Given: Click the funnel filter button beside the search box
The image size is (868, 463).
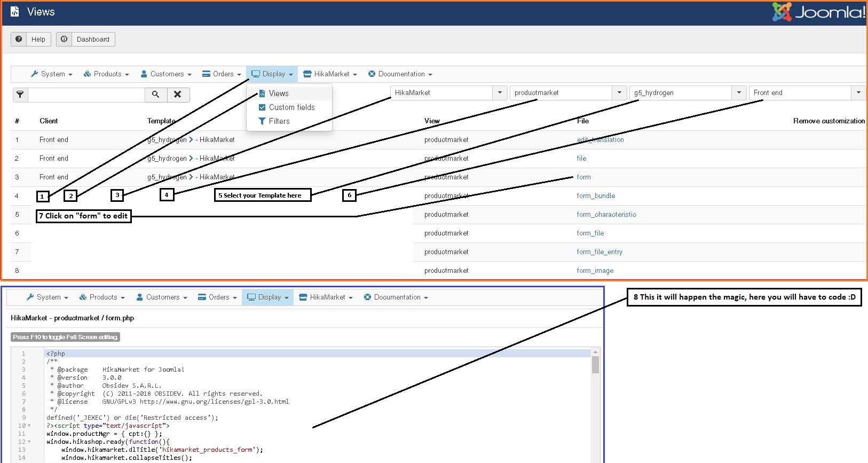Looking at the screenshot, I should (20, 95).
